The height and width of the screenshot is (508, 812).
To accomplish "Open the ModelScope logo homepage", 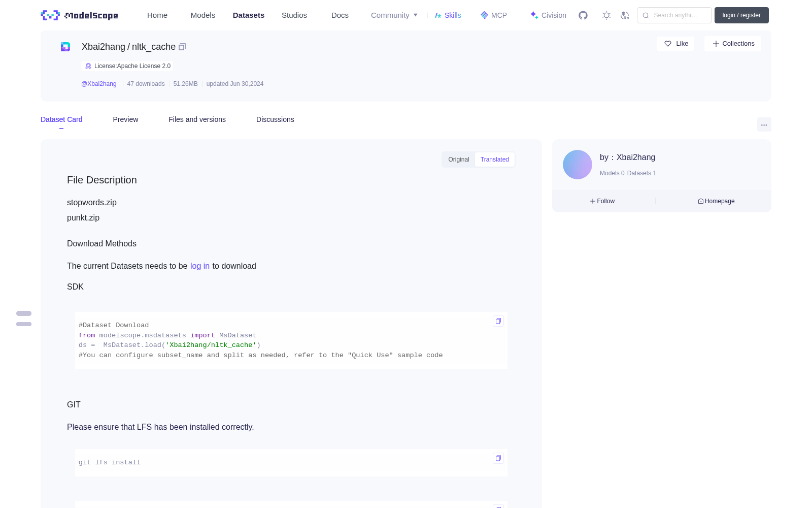I will pos(79,15).
